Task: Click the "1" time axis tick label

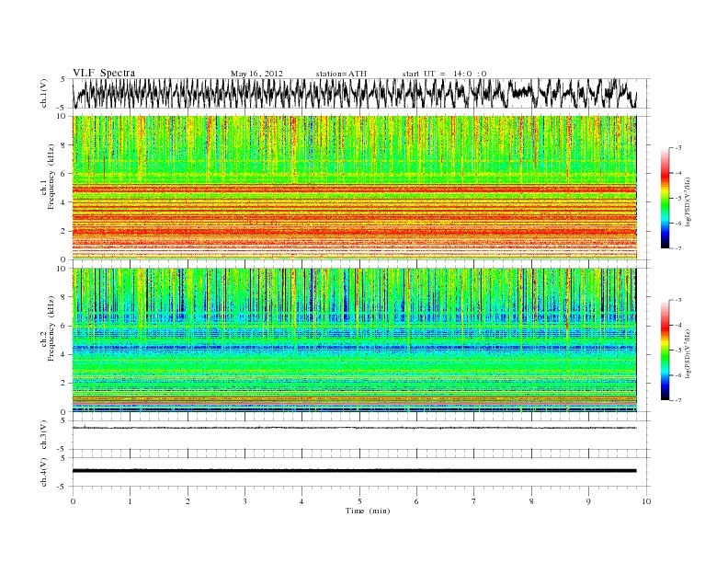Action: (x=130, y=501)
